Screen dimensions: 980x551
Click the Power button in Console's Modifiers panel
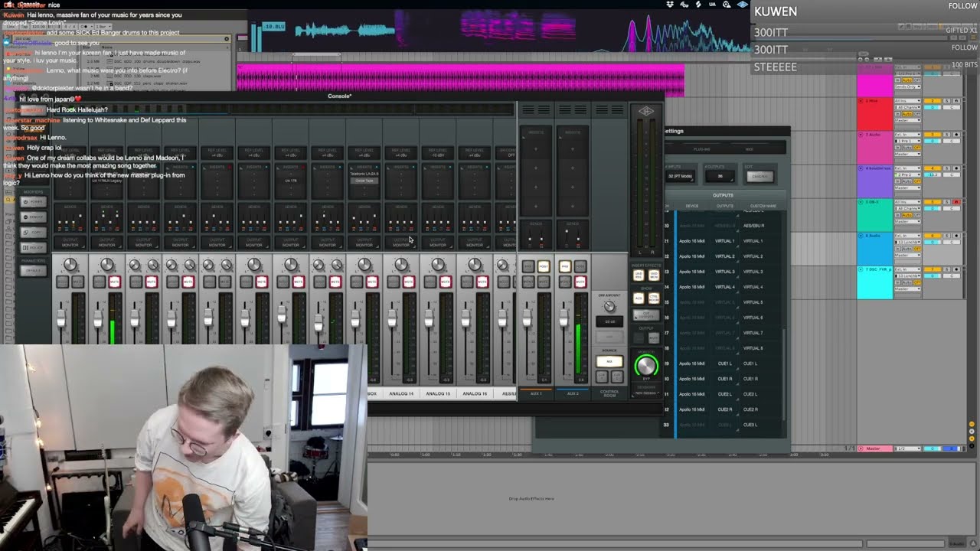(x=34, y=202)
